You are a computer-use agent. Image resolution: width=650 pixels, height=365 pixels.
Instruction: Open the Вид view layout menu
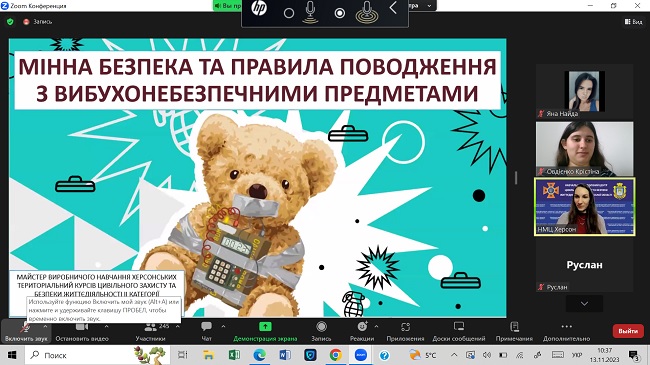pyautogui.click(x=633, y=22)
